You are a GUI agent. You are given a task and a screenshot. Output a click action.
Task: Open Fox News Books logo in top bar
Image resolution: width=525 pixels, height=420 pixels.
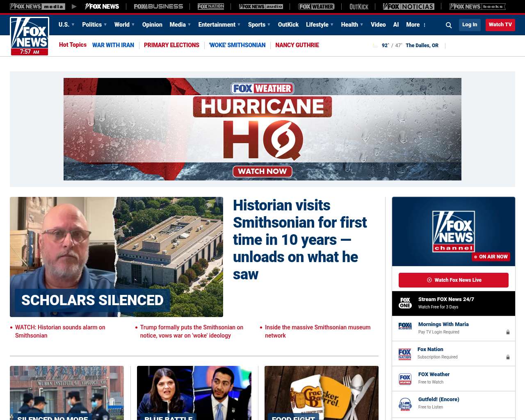pos(477,7)
